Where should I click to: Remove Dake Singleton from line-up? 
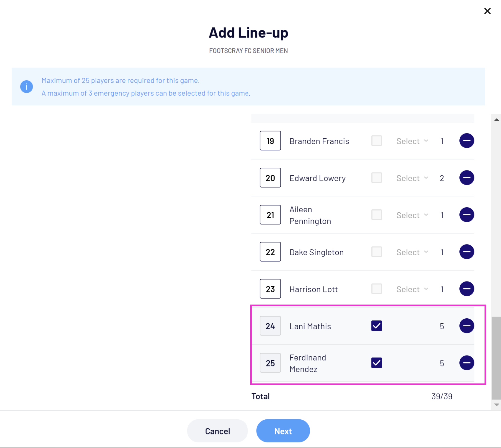466,252
